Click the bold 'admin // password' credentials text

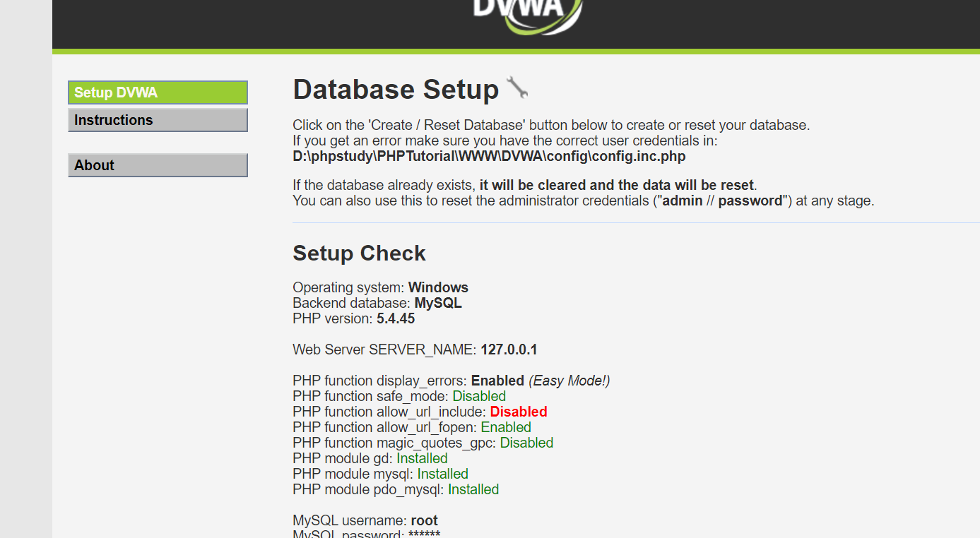723,201
